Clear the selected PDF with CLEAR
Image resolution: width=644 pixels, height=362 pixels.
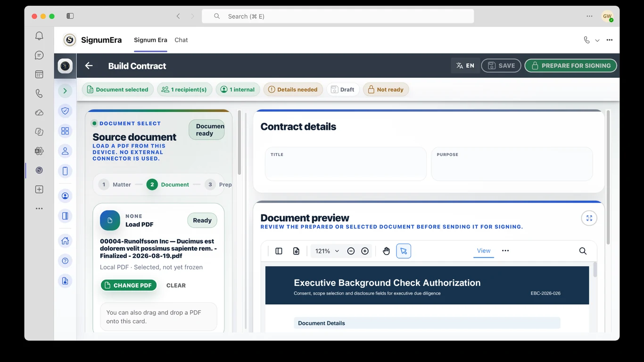176,285
